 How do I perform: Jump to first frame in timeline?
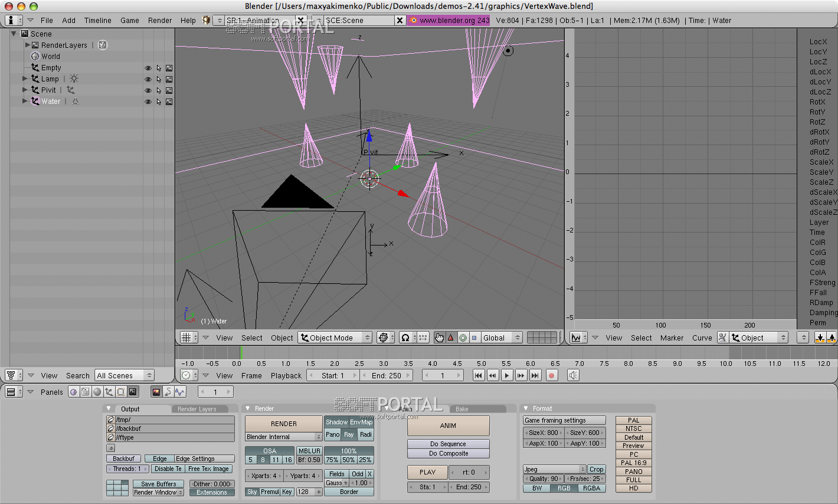[x=479, y=375]
